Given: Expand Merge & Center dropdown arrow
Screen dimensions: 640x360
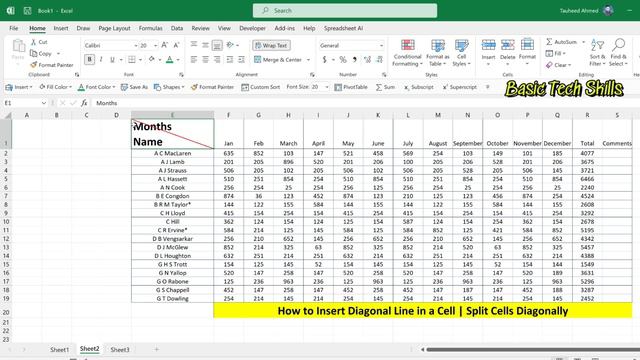Looking at the screenshot, I should coord(308,60).
